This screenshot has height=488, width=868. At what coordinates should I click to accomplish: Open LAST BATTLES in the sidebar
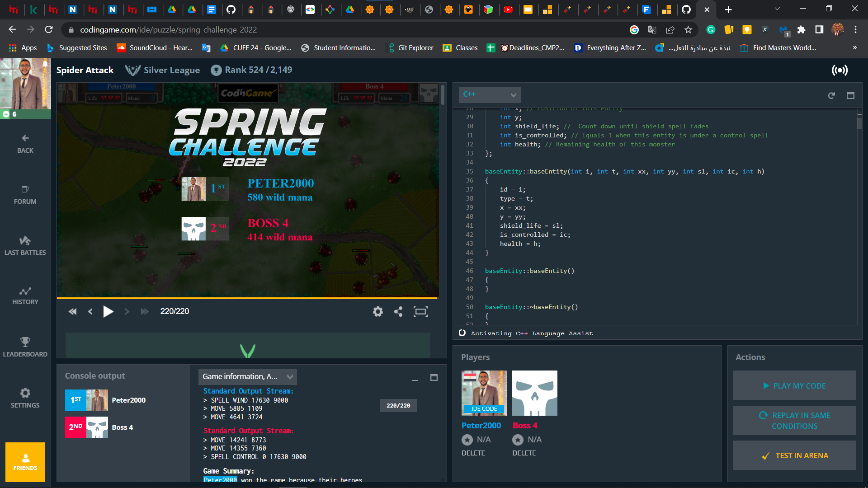25,246
